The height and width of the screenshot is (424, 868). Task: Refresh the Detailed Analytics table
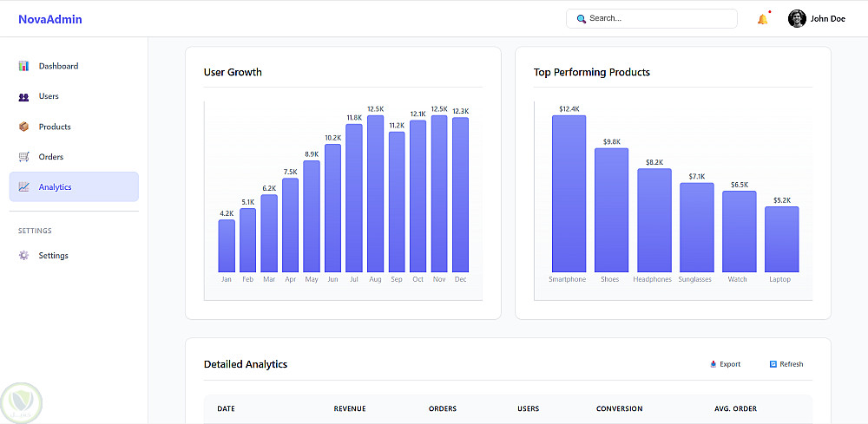tap(786, 364)
